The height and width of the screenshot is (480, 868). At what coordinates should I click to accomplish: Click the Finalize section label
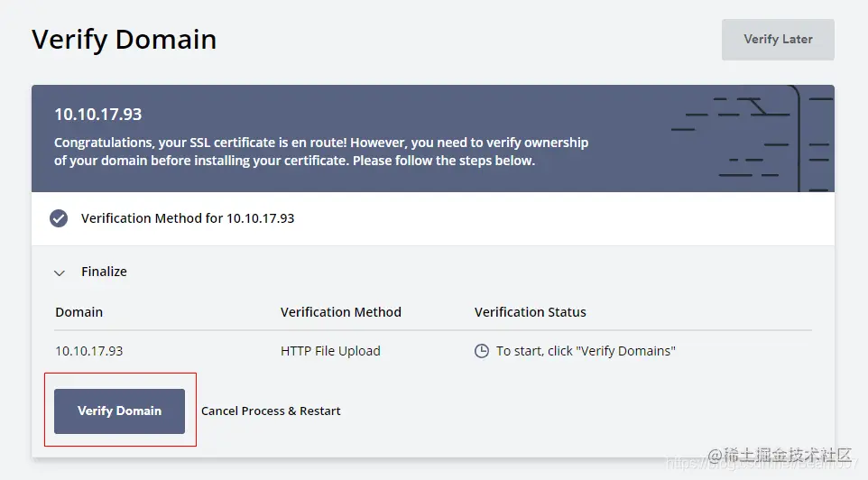click(x=104, y=272)
